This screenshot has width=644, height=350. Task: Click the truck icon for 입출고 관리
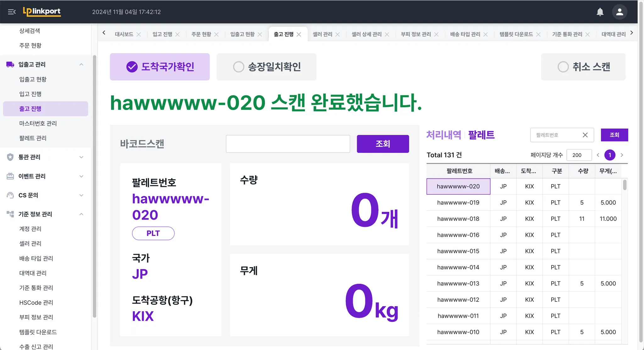(x=10, y=64)
